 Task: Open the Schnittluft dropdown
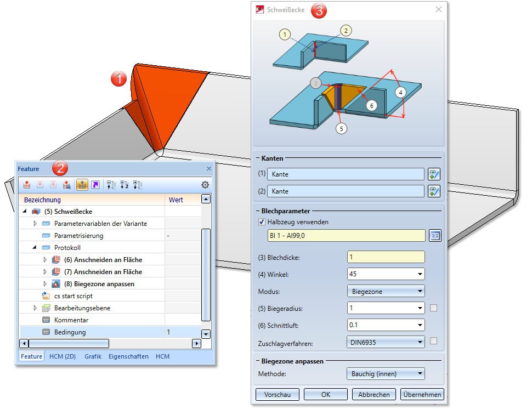[420, 325]
